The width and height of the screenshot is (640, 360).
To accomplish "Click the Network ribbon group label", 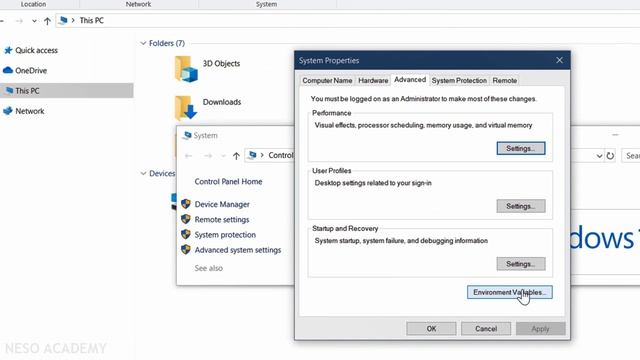I will [138, 4].
